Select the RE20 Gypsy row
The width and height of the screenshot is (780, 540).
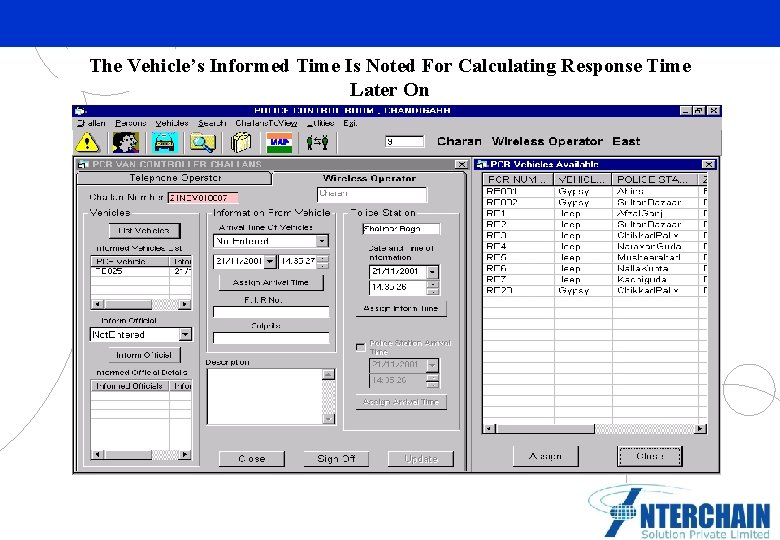tap(594, 290)
